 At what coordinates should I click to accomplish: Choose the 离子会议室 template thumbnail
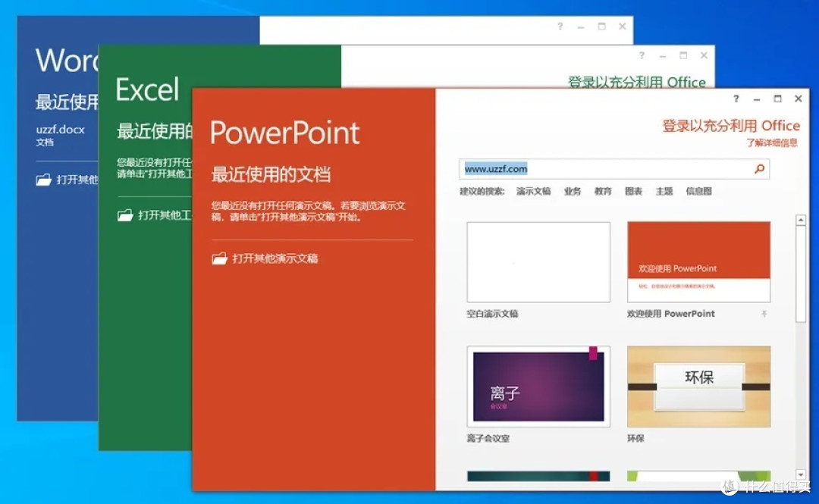coord(538,387)
